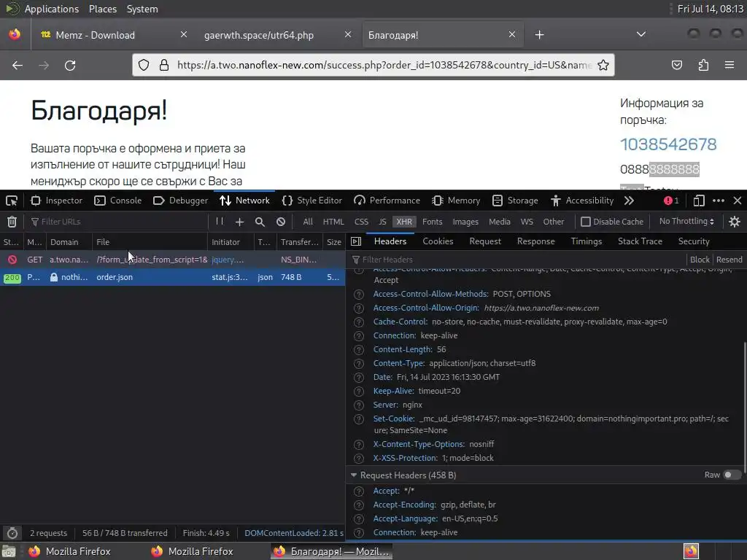Toggle the Disable Cache checkbox
This screenshot has height=560, width=747.
click(x=586, y=222)
